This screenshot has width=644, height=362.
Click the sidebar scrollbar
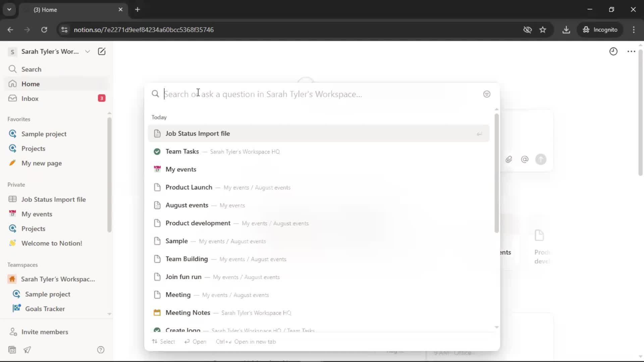pyautogui.click(x=109, y=174)
